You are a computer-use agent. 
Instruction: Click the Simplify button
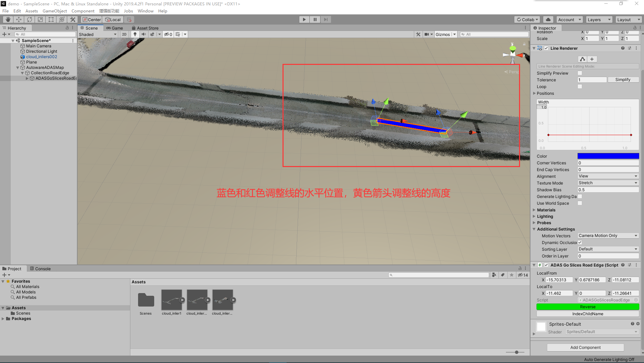pyautogui.click(x=623, y=80)
